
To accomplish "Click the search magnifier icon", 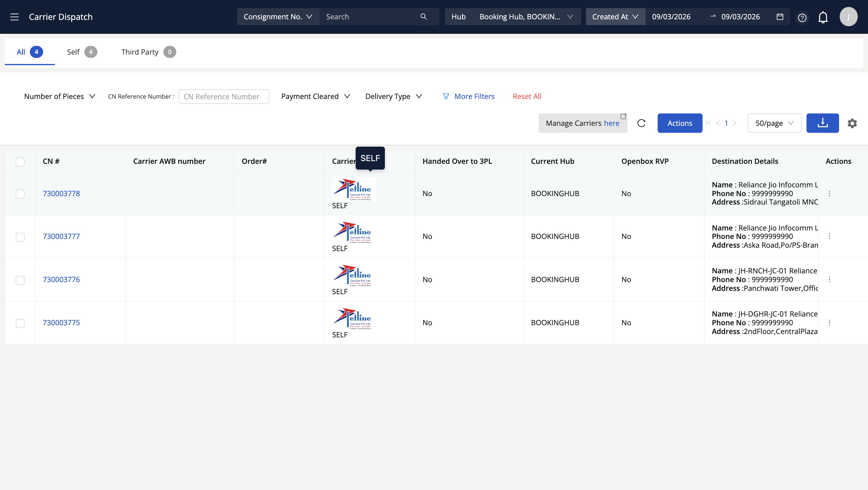I will 423,17.
